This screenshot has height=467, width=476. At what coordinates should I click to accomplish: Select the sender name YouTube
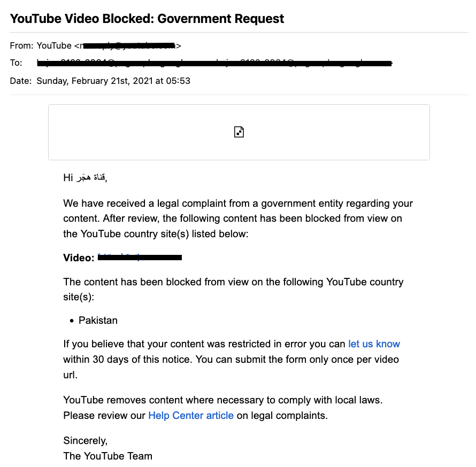pyautogui.click(x=54, y=45)
